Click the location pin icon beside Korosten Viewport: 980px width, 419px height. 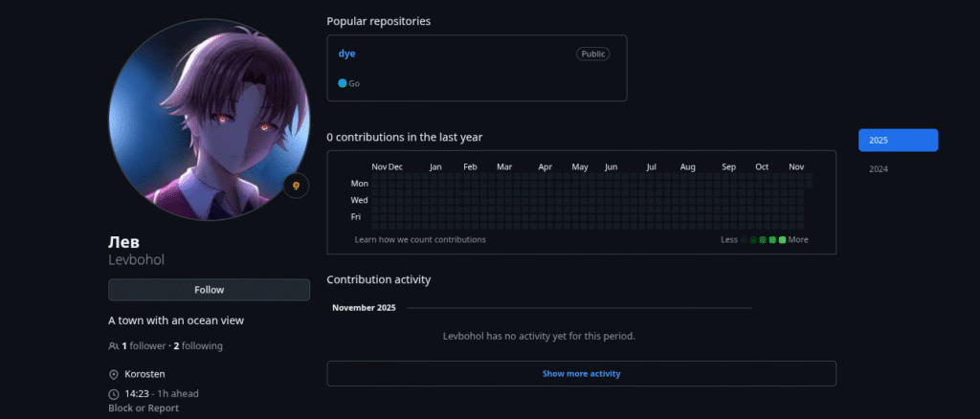(114, 374)
